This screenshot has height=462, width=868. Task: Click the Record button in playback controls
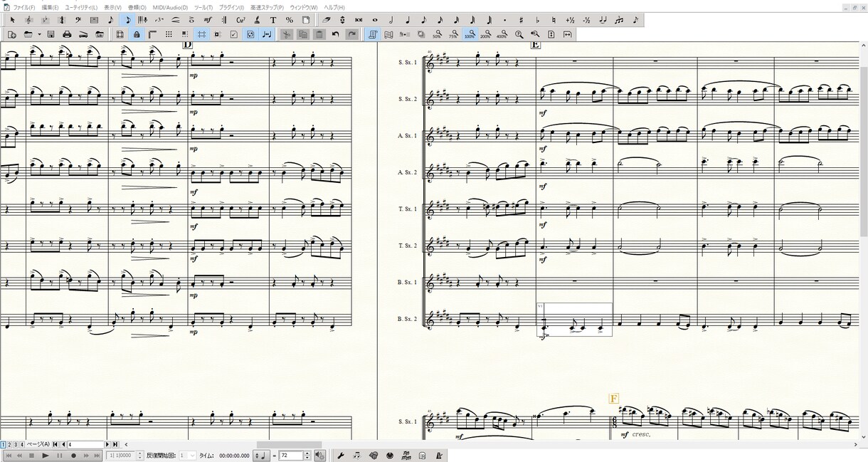click(x=74, y=456)
